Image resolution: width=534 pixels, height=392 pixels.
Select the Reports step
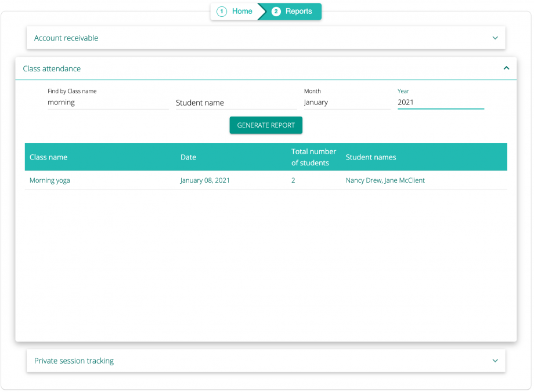point(299,11)
